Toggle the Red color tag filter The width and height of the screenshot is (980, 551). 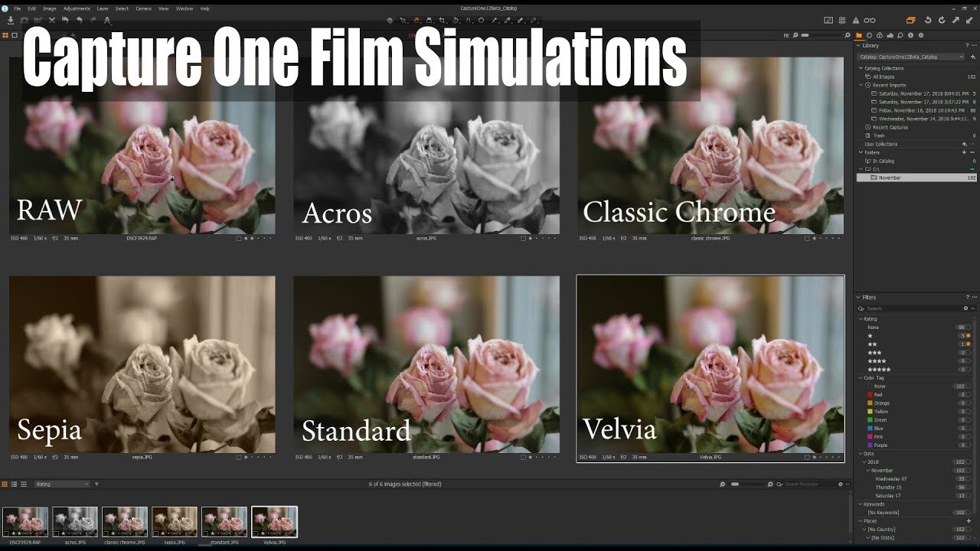pyautogui.click(x=968, y=395)
